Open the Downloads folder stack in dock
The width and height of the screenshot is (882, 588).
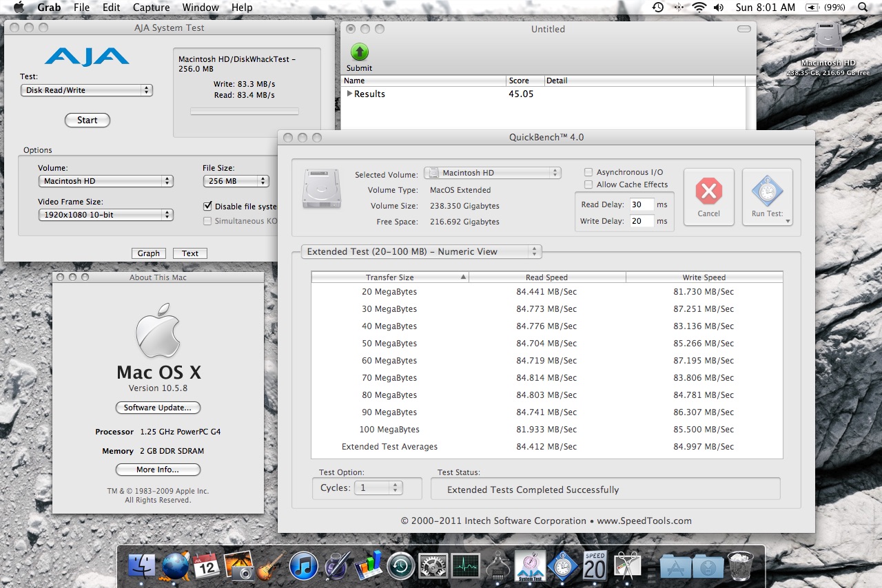coord(708,566)
